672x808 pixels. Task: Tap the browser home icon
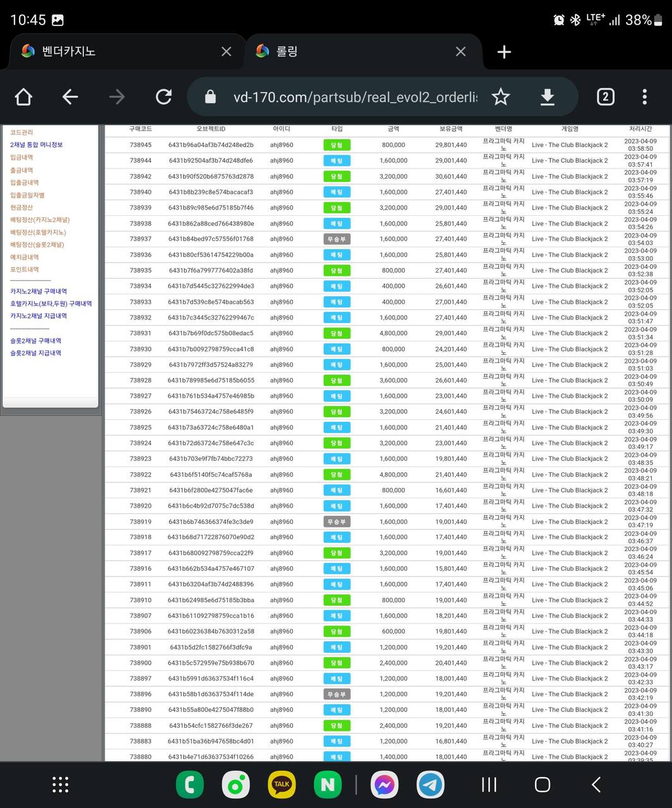pyautogui.click(x=23, y=97)
